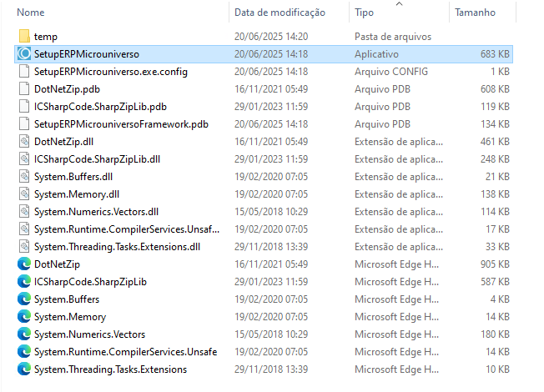Select the SetupERPMicrouniversoFramework.pdb file name
The height and width of the screenshot is (392, 544).
[x=121, y=124]
